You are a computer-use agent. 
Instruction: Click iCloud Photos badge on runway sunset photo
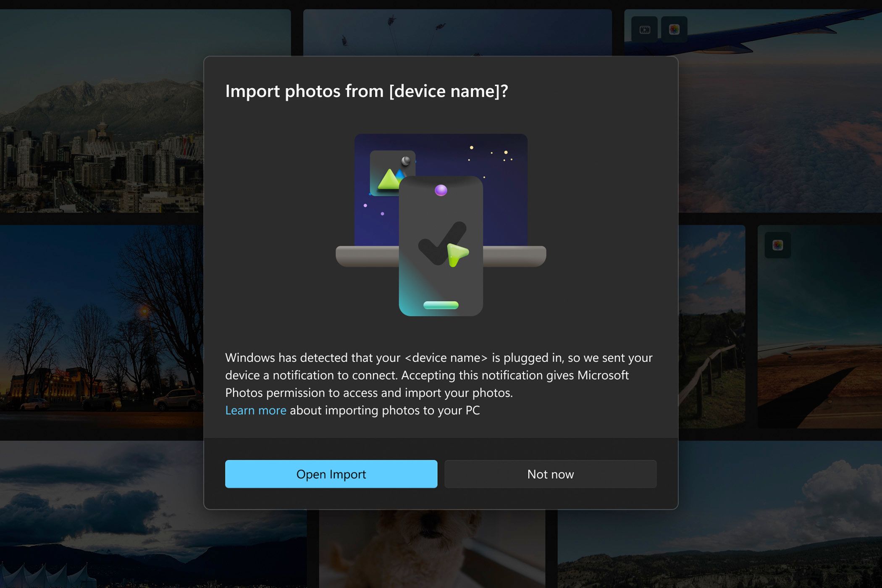pyautogui.click(x=777, y=245)
